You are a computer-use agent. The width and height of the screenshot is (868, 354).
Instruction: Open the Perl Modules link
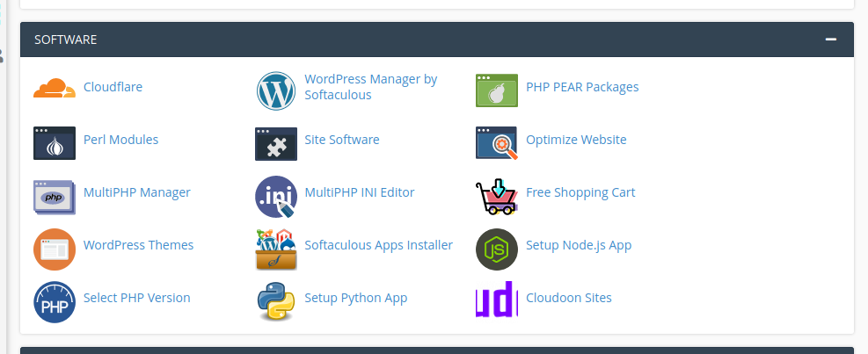tap(120, 140)
